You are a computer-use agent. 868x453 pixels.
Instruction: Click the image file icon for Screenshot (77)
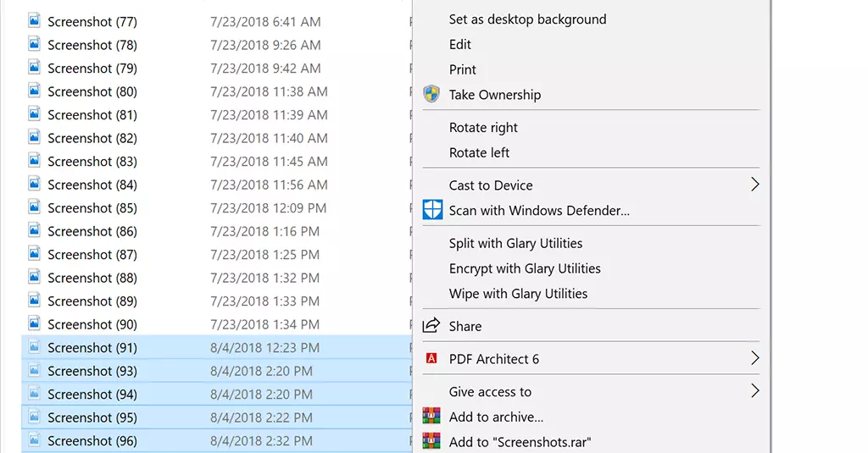(x=34, y=21)
